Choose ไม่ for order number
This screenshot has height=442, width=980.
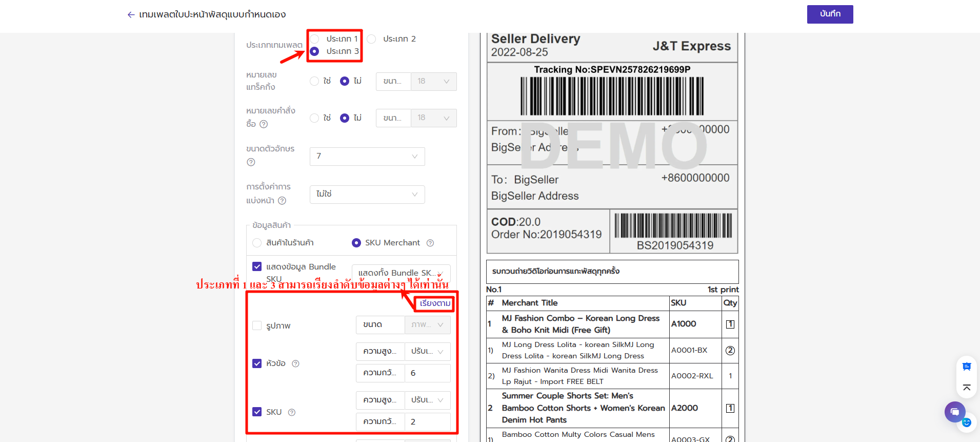pyautogui.click(x=345, y=118)
